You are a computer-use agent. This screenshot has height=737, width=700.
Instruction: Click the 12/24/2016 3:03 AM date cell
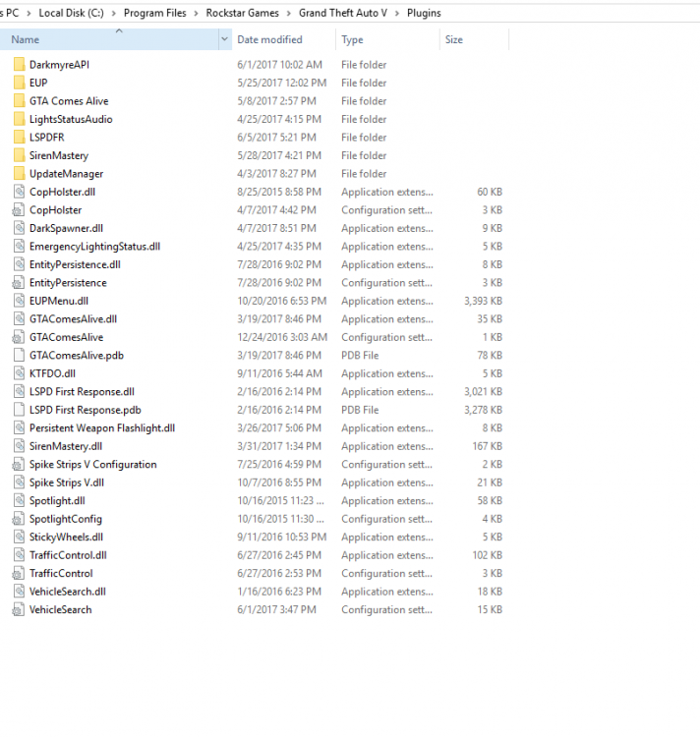[x=282, y=337]
